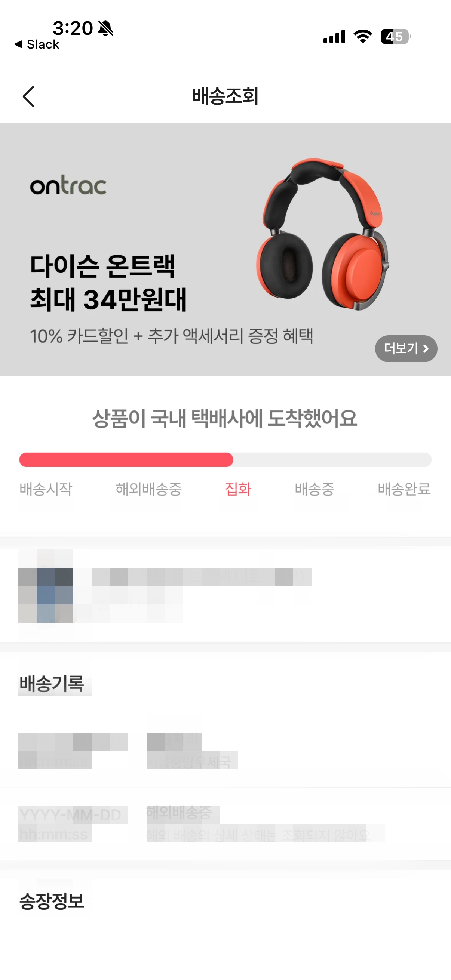Viewport: 451px width, 980px height.
Task: Tap the 송장정보 section heading
Action: pos(51,900)
